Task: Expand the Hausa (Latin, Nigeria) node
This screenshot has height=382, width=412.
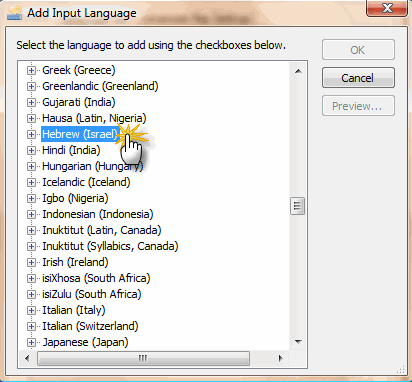Action: pyautogui.click(x=31, y=118)
